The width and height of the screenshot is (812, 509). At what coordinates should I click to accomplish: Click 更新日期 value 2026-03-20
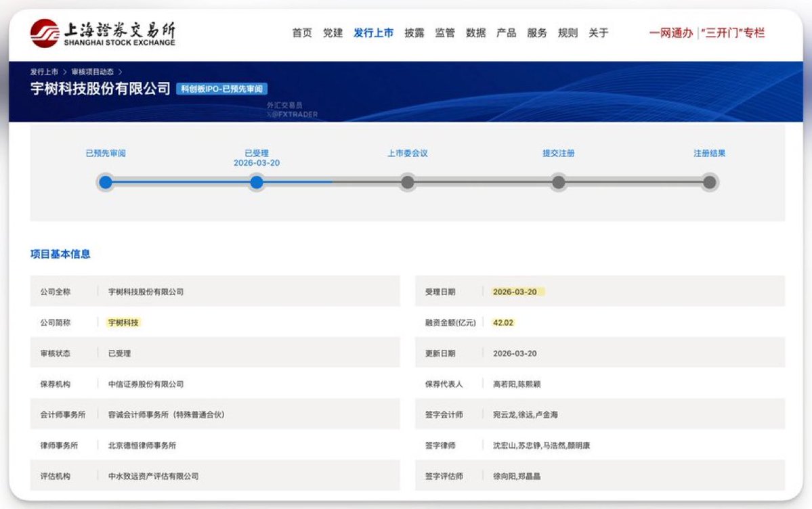point(515,353)
